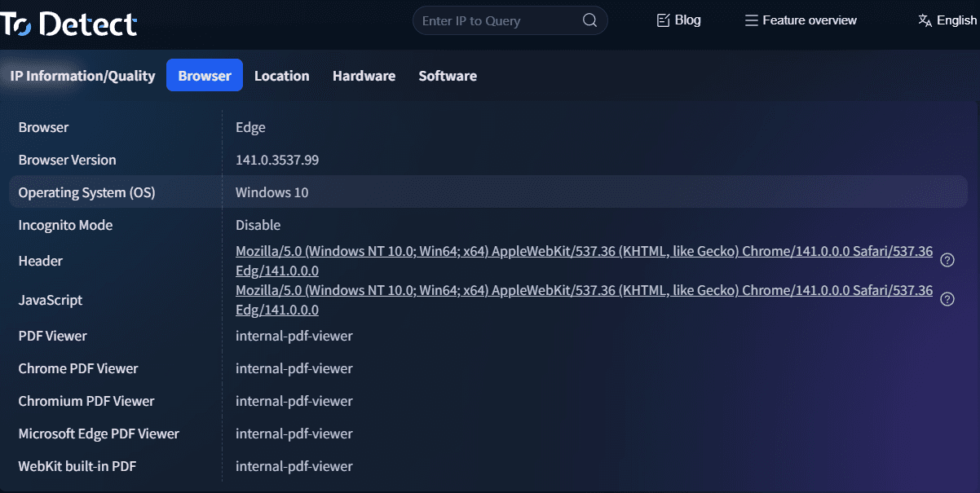Select the Operating System (OS) row label
This screenshot has width=980, height=493.
point(86,193)
